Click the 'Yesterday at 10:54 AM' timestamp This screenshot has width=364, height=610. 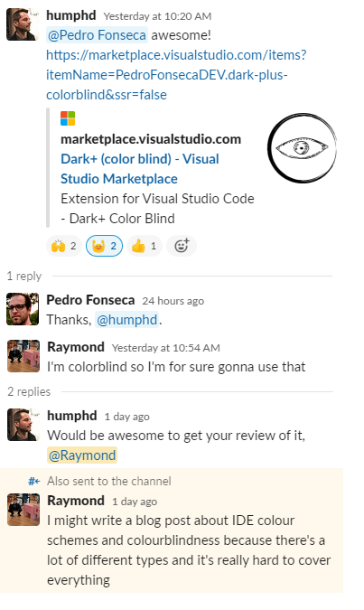pyautogui.click(x=166, y=348)
